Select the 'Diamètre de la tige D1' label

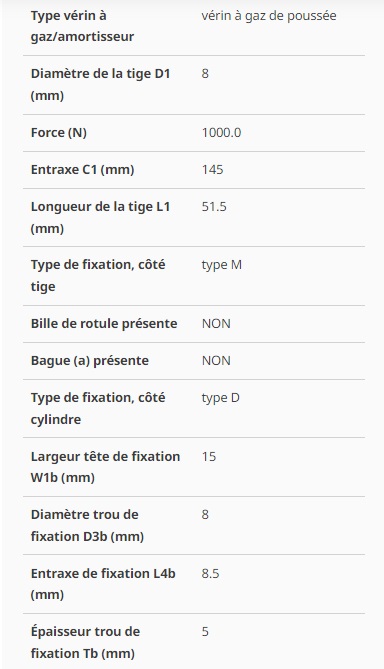100,84
